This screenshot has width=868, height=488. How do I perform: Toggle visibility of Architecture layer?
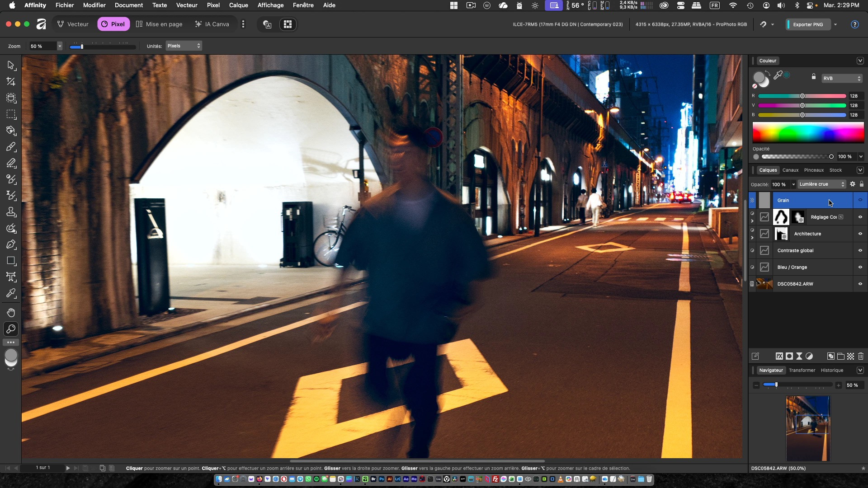860,234
